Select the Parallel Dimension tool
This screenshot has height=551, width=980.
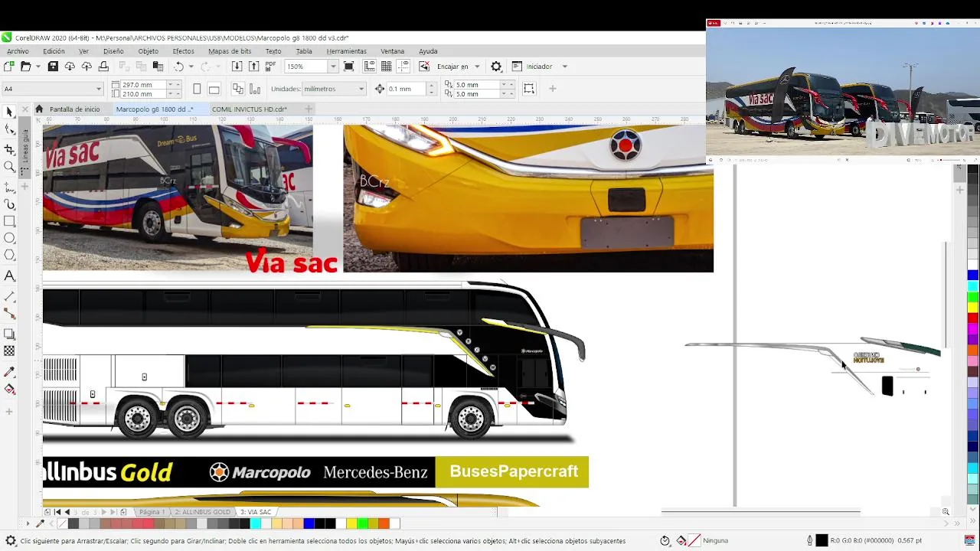pyautogui.click(x=9, y=295)
